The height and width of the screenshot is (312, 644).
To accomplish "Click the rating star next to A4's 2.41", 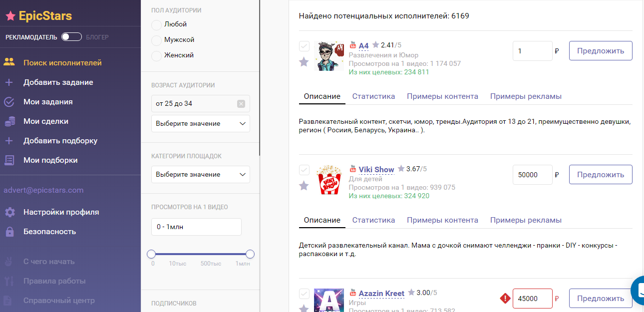I will point(376,45).
